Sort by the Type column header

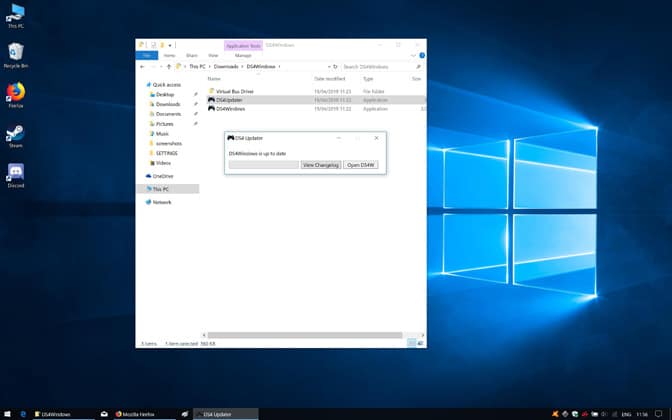tap(368, 79)
